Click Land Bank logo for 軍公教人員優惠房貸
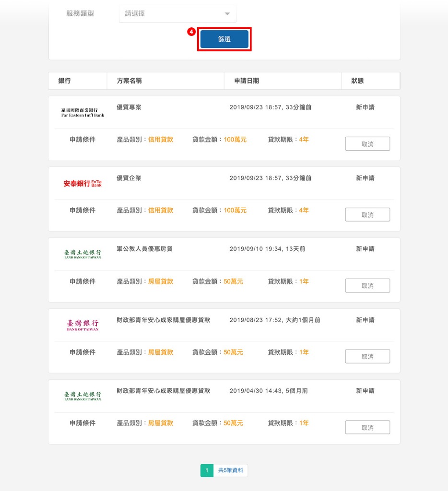The height and width of the screenshot is (491, 448). point(83,254)
